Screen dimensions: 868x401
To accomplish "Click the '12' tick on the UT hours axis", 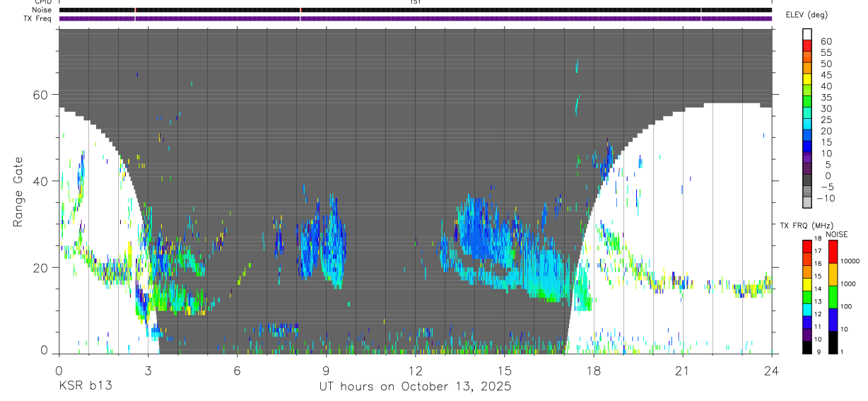I will (415, 370).
